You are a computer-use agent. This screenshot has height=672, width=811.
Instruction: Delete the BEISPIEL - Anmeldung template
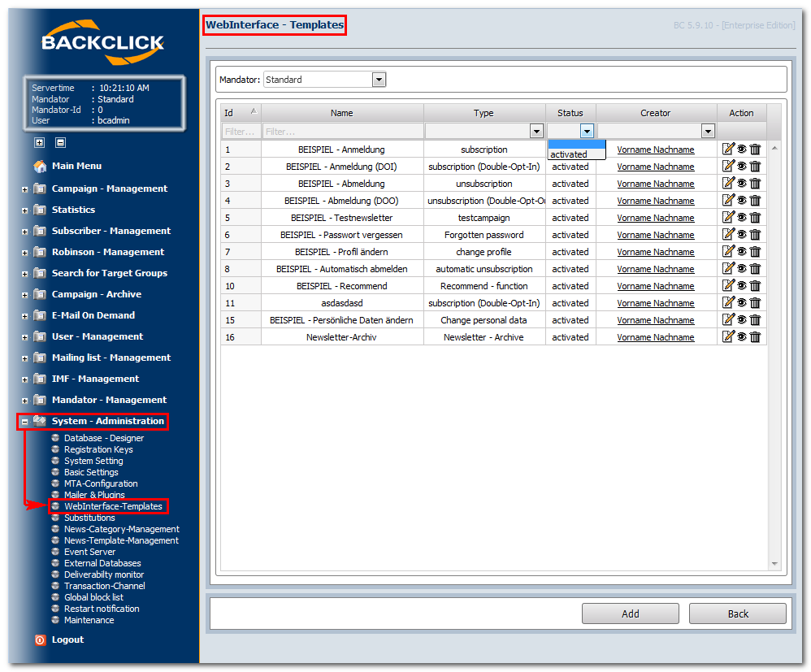(755, 149)
